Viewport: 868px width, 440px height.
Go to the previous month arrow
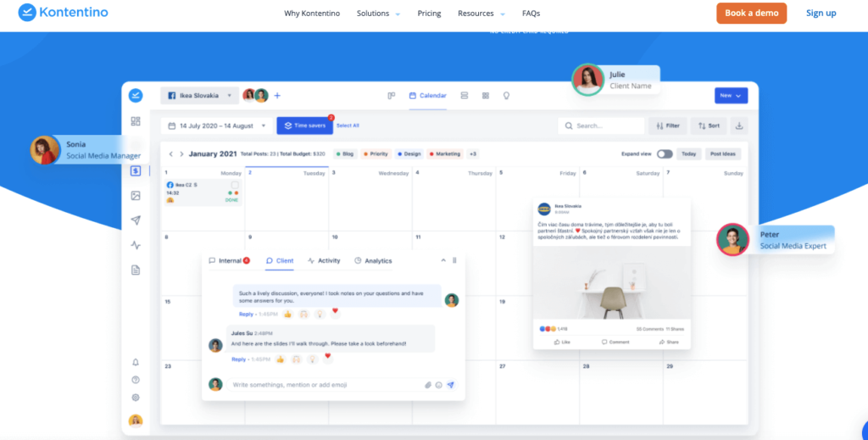pos(171,153)
